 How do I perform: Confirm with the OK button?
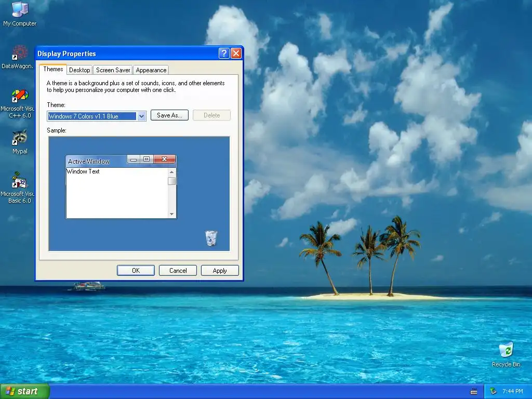[136, 270]
